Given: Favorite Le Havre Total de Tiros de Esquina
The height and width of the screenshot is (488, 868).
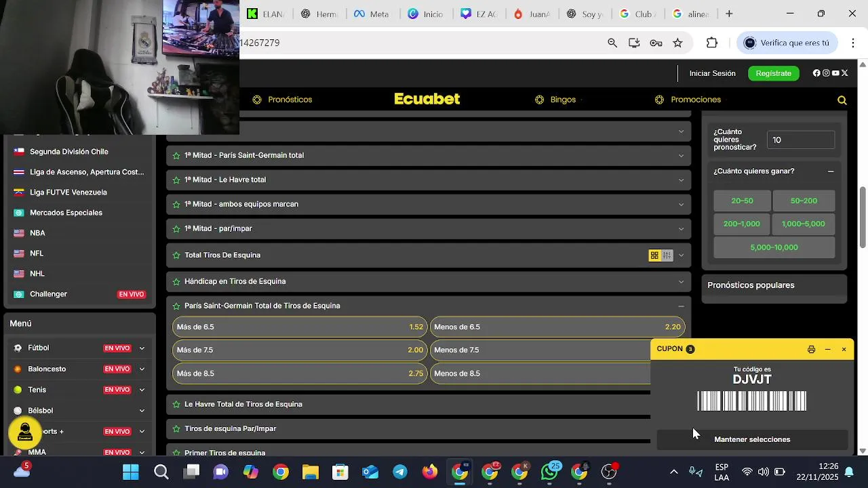Looking at the screenshot, I should pyautogui.click(x=176, y=405).
